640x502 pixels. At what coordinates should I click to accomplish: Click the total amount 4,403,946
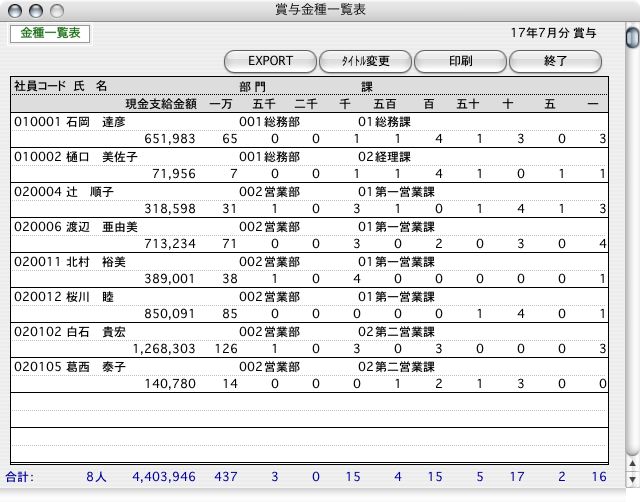point(164,478)
